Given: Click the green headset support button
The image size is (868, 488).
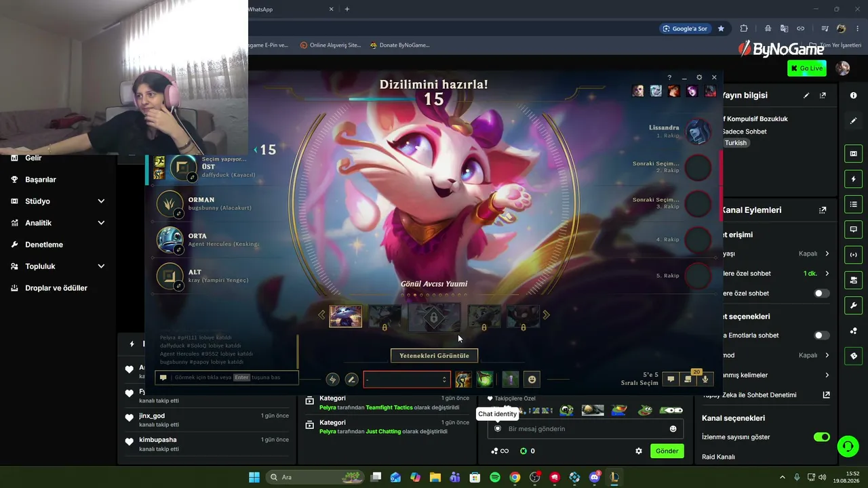Looking at the screenshot, I should pyautogui.click(x=848, y=446).
